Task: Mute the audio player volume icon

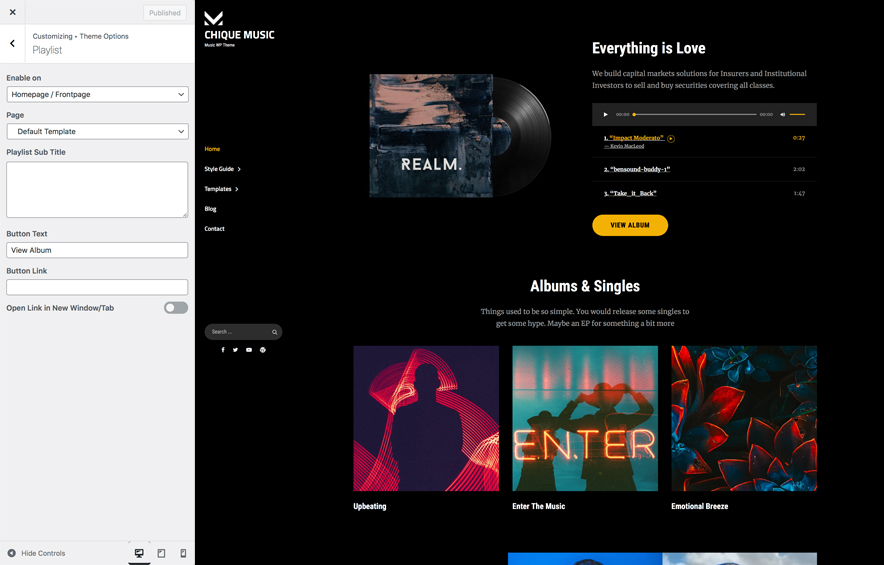Action: [783, 114]
